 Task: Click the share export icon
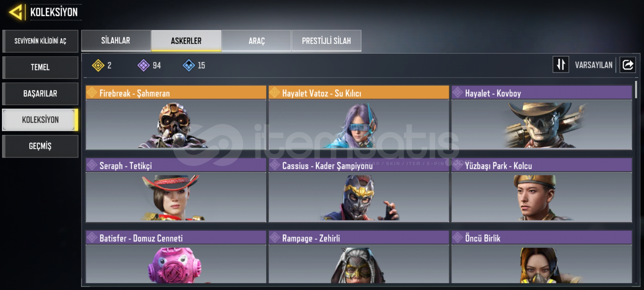[627, 65]
